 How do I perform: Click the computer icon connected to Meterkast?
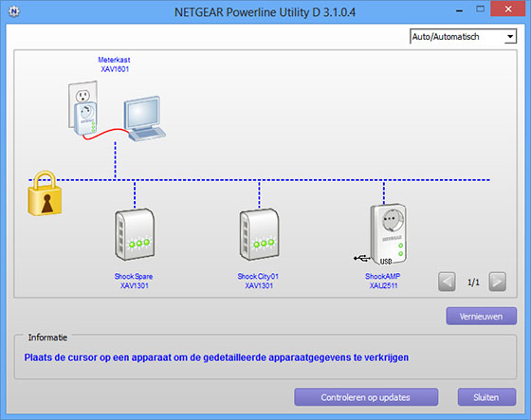[144, 119]
